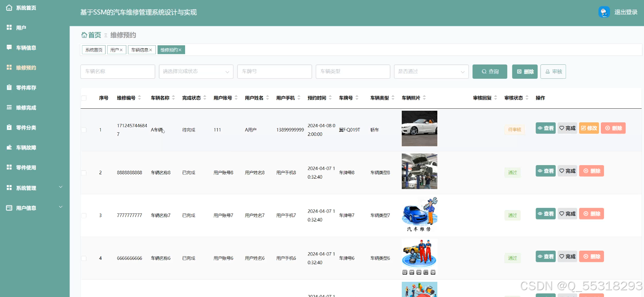Viewport: 644px width, 297px height.
Task: Click the 待审核 status tag in row 1
Action: click(x=514, y=130)
